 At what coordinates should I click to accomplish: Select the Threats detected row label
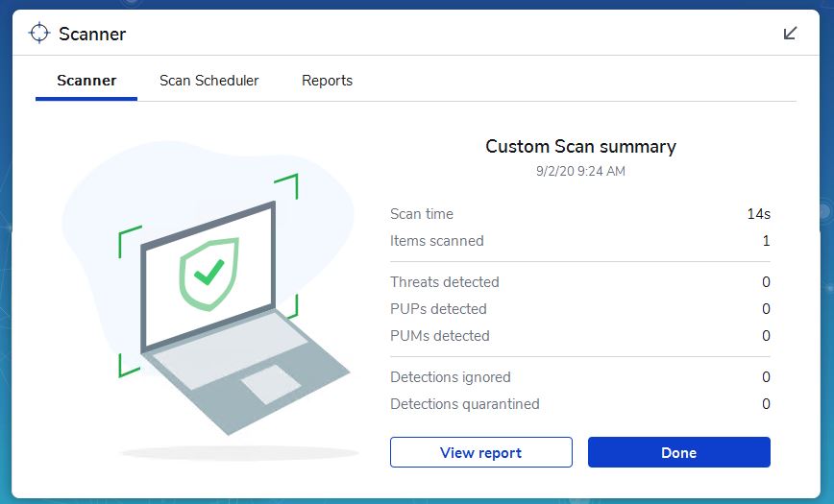click(445, 282)
